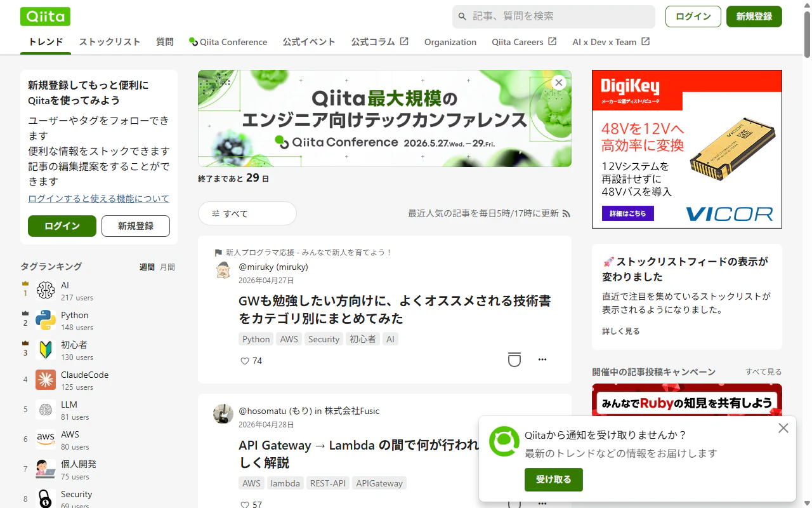Click the Python tag on miruky article

[256, 339]
